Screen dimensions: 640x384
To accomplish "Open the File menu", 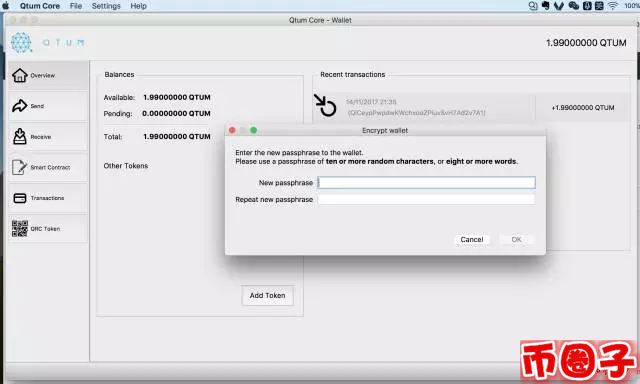I will 76,6.
